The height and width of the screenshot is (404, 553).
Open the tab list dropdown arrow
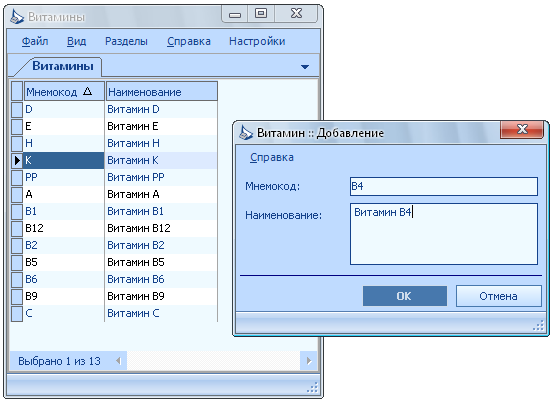point(305,67)
